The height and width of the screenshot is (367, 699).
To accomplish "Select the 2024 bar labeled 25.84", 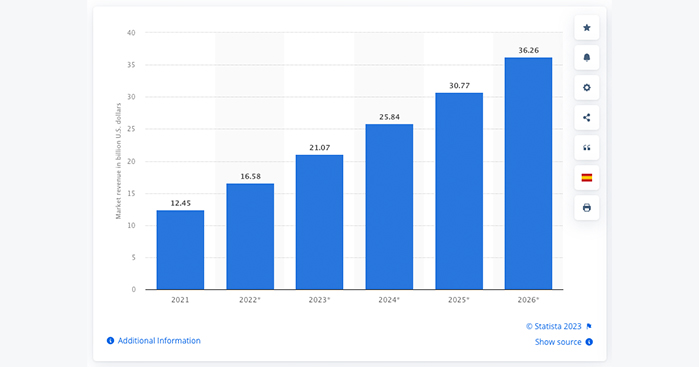I will (x=389, y=207).
